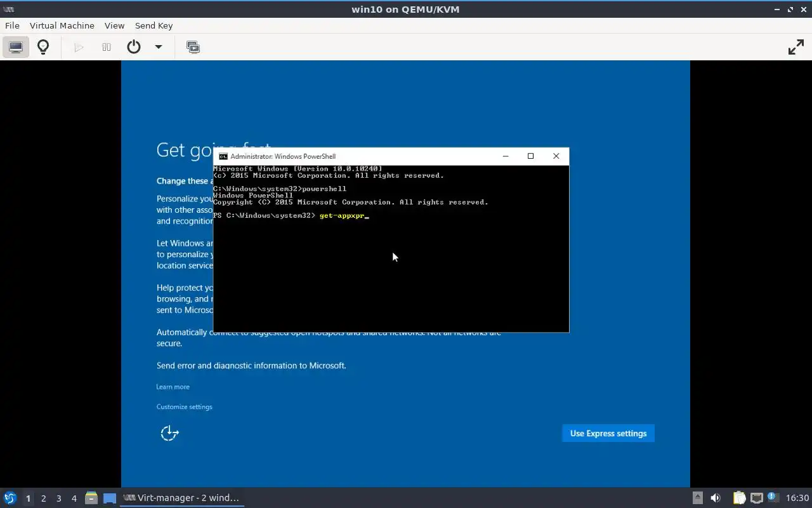Click the typed 'get-appxpr' command text
The image size is (812, 508).
(342, 216)
